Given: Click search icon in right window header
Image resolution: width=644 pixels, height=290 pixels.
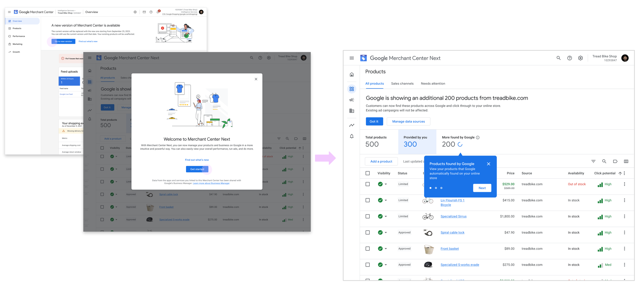Looking at the screenshot, I should [558, 58].
